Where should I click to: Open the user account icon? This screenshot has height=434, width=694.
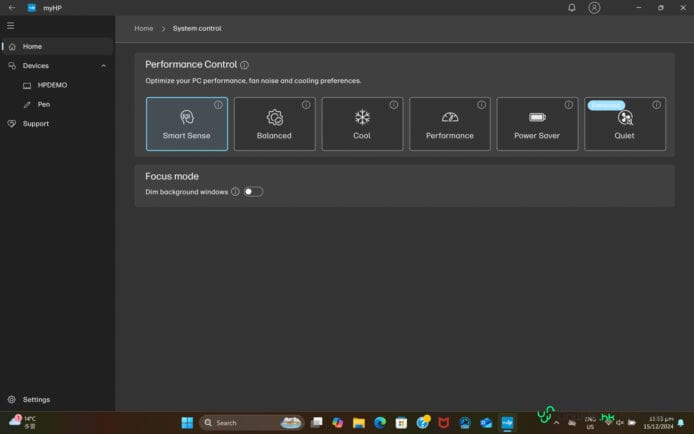pos(594,8)
